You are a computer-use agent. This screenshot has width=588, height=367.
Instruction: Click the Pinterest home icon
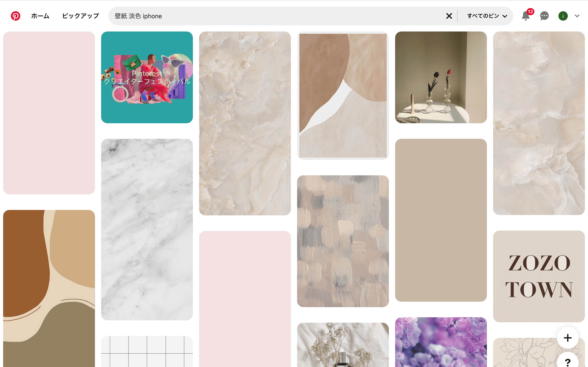pos(15,16)
